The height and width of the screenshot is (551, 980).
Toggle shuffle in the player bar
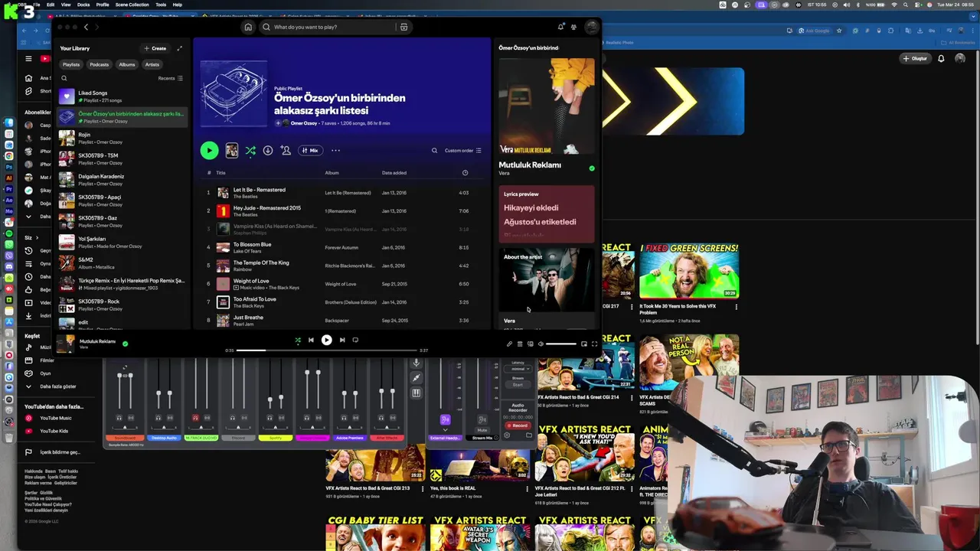(x=298, y=340)
